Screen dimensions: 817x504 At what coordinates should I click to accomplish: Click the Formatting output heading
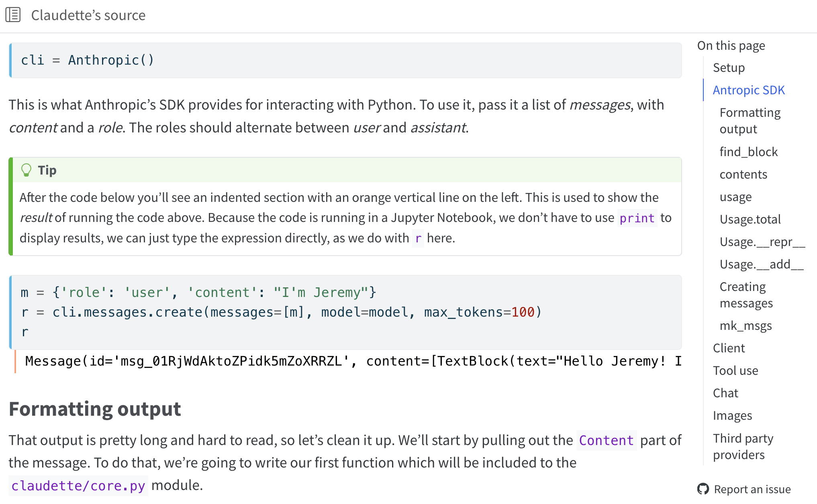click(95, 409)
